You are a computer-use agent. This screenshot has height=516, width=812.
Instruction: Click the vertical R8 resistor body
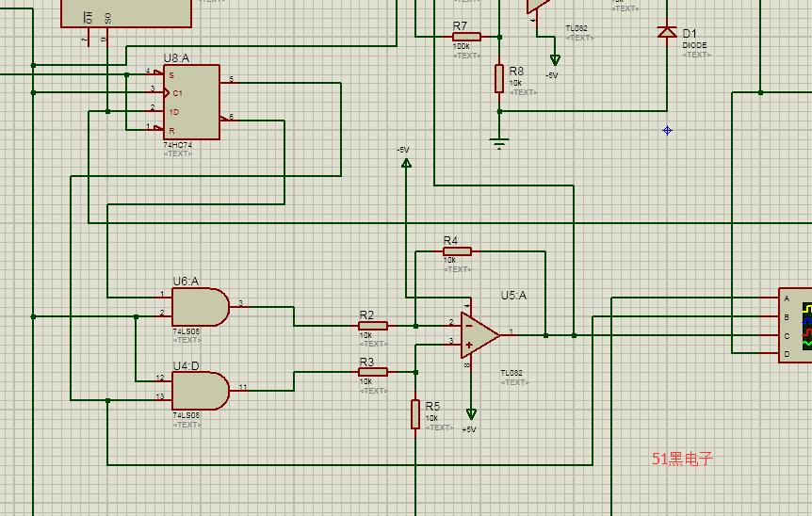coord(499,78)
